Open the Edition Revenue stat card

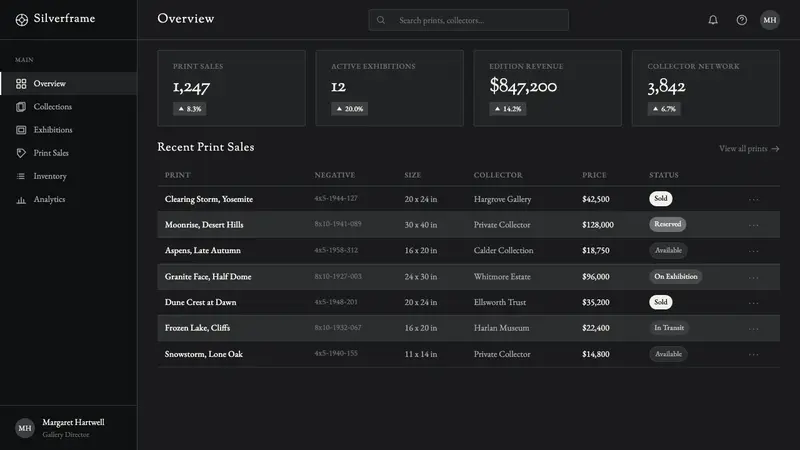click(547, 88)
